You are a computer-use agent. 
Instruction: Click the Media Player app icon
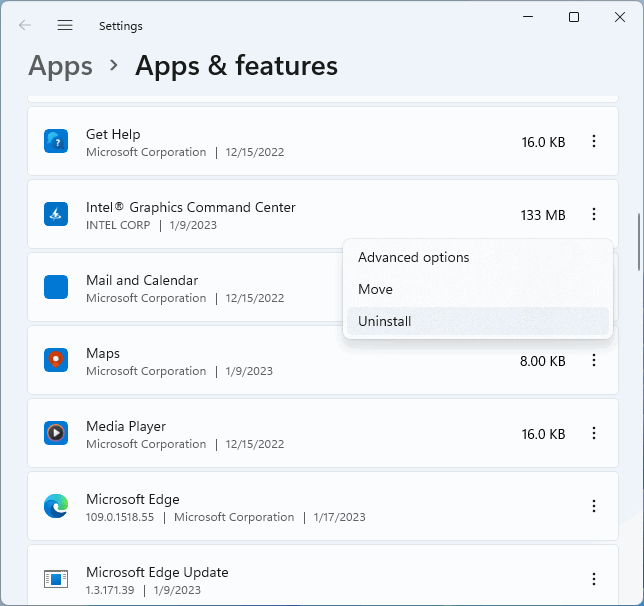[x=56, y=434]
